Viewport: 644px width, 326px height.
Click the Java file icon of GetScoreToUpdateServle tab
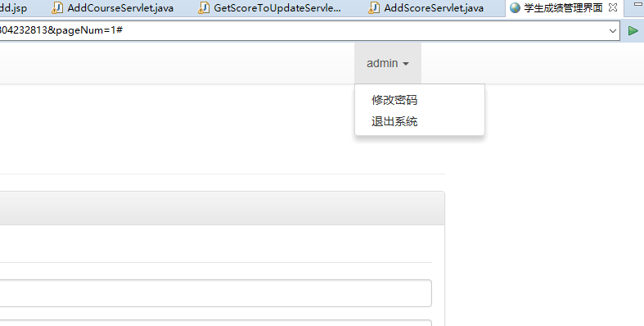pos(204,8)
